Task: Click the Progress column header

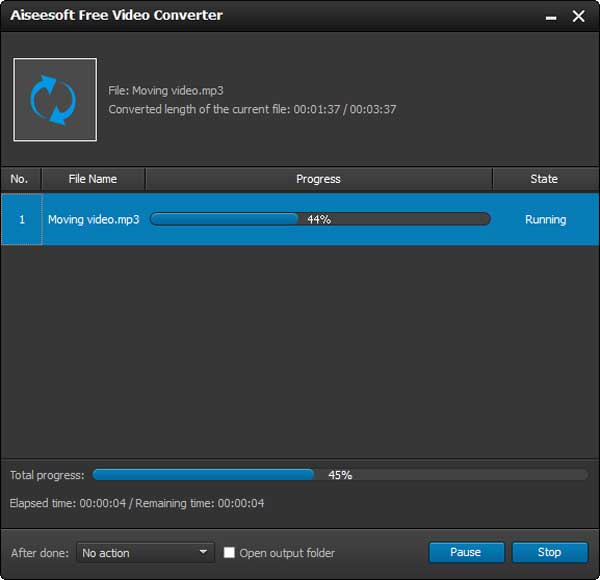Action: (x=318, y=179)
